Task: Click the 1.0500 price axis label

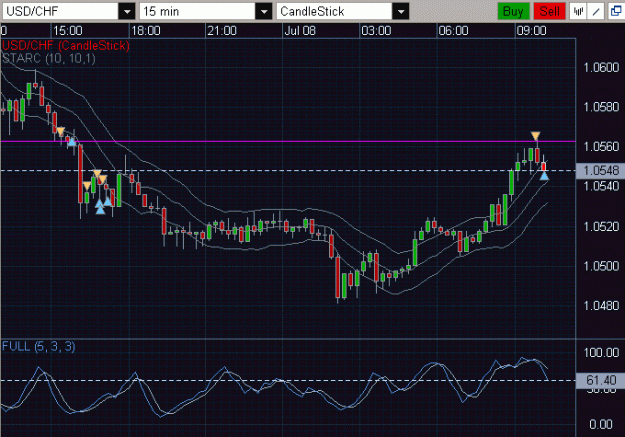Action: tap(601, 266)
